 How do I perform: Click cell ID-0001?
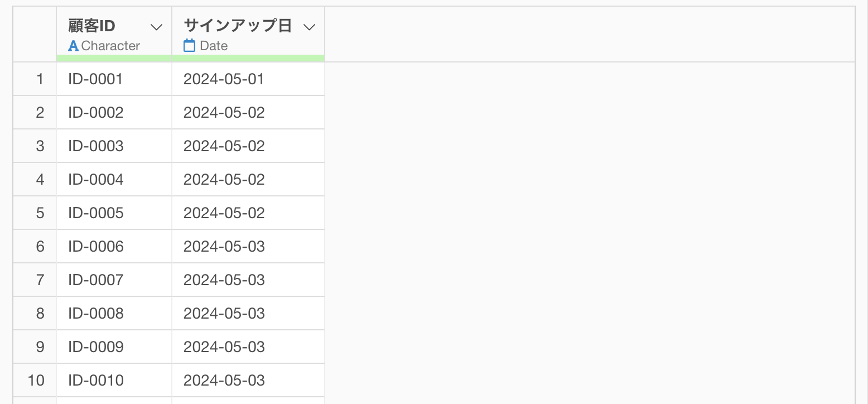(95, 79)
